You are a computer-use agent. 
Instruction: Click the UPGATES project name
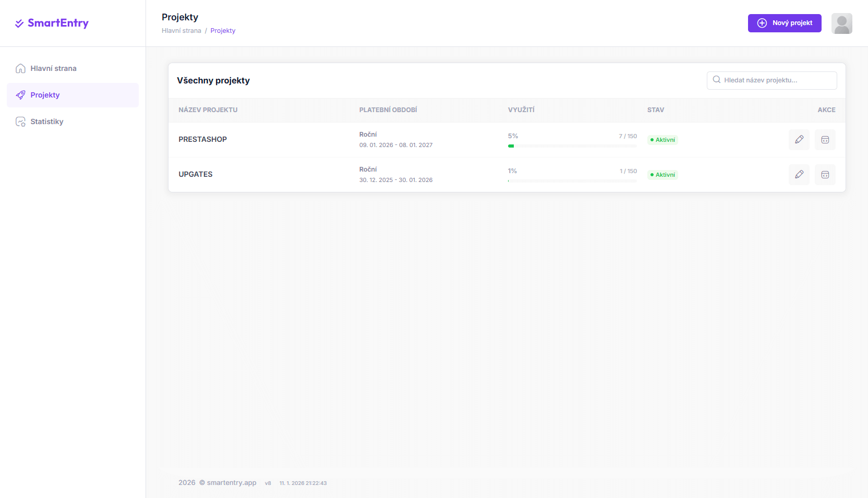point(196,174)
